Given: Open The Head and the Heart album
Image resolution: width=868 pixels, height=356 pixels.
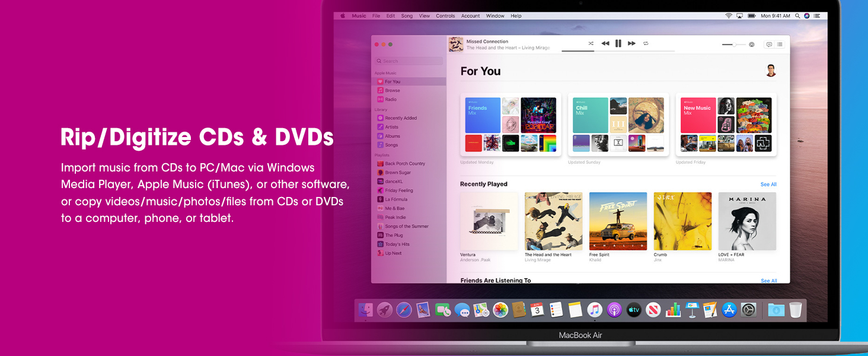Looking at the screenshot, I should (554, 221).
